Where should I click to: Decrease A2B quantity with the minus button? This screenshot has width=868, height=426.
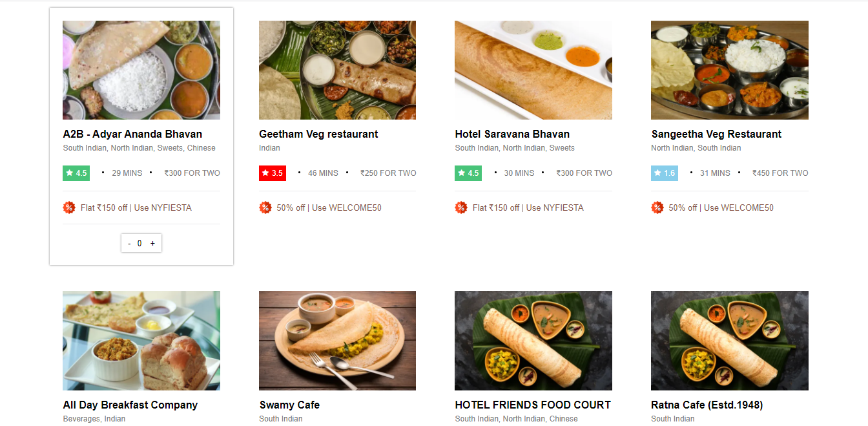tap(129, 244)
